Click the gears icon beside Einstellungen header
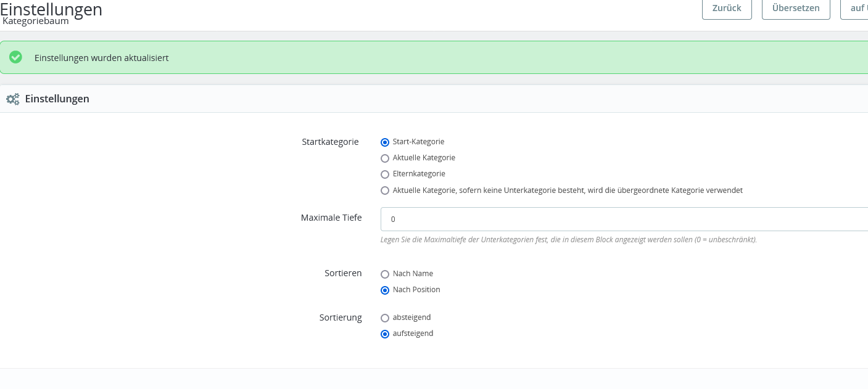Image resolution: width=868 pixels, height=389 pixels. [12, 99]
